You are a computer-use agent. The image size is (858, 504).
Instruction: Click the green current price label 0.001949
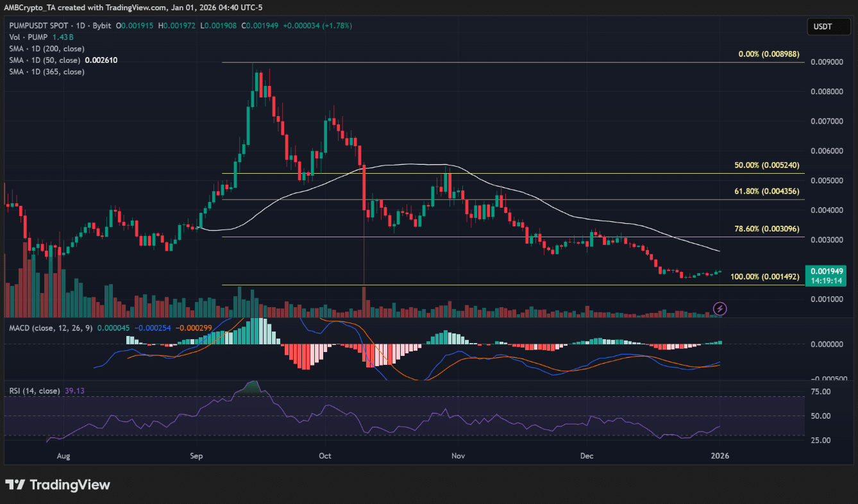827,271
